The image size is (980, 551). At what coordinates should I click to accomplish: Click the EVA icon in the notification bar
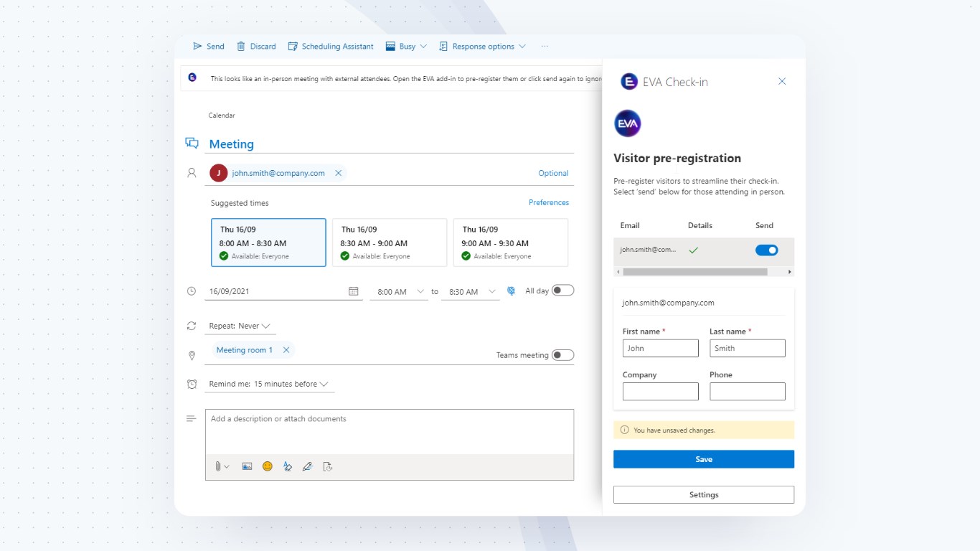tap(192, 77)
